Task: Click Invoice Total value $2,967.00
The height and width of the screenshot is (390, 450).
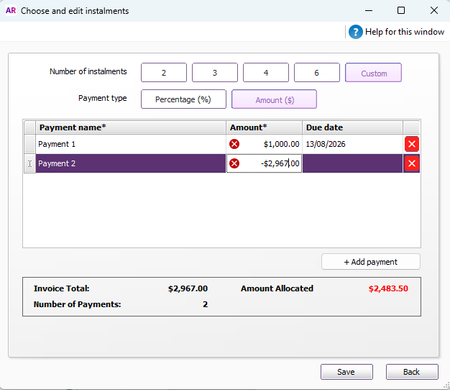Action: 188,289
